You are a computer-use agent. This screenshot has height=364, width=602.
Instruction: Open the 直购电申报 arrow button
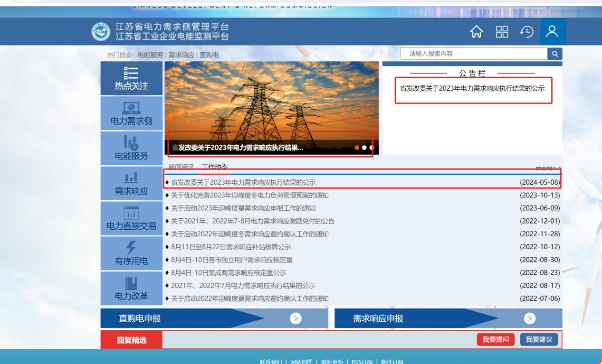click(x=296, y=318)
